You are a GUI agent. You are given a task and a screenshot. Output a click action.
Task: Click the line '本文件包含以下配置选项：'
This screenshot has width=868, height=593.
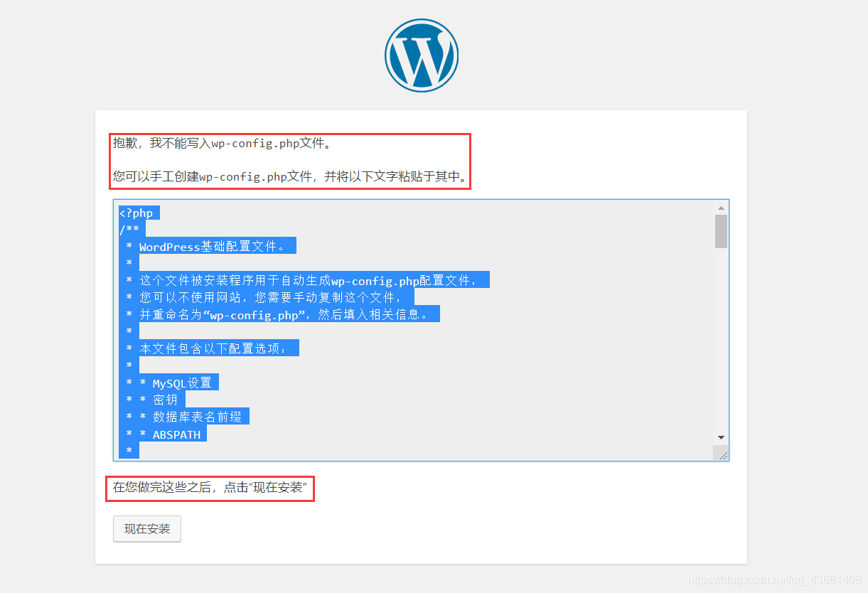(x=213, y=349)
